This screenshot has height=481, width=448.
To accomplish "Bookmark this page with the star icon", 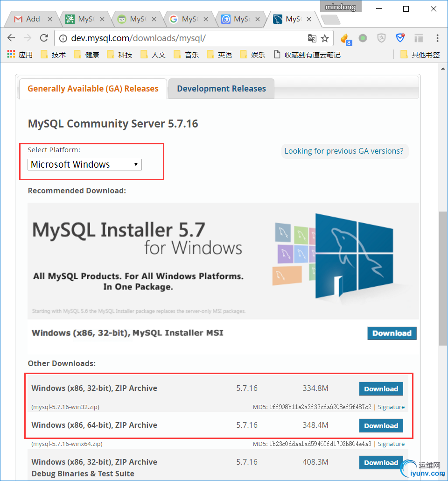I will pos(325,38).
